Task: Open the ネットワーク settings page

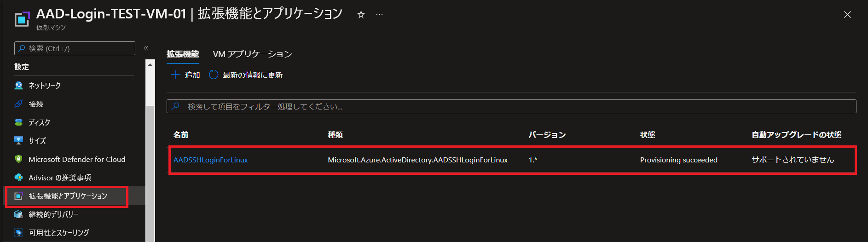Action: click(45, 86)
